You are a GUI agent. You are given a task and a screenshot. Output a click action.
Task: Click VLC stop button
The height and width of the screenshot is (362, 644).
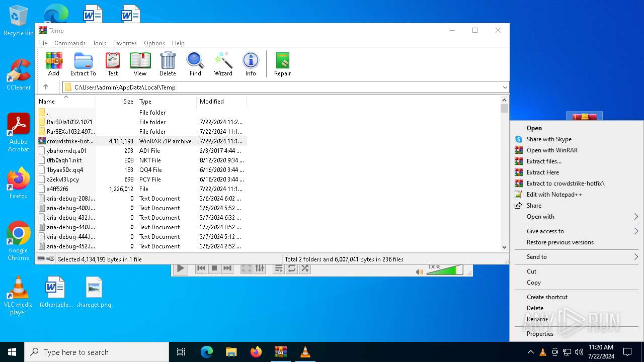[214, 268]
